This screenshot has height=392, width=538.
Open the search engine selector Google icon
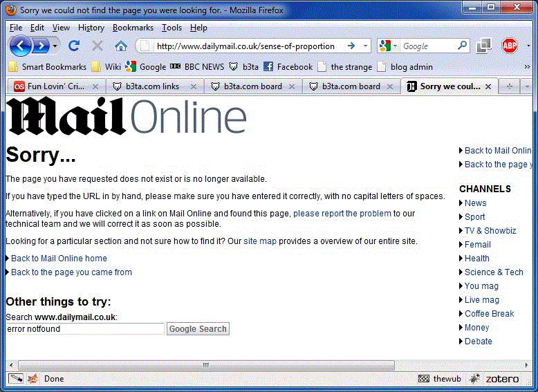pos(387,46)
